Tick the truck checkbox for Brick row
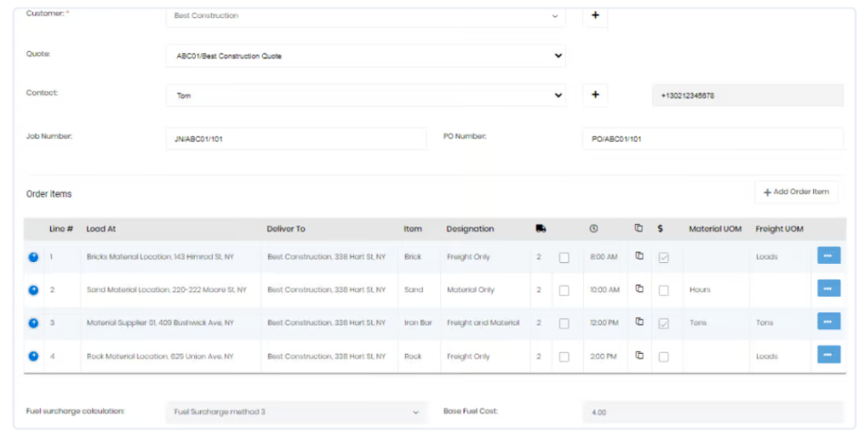 pos(564,258)
